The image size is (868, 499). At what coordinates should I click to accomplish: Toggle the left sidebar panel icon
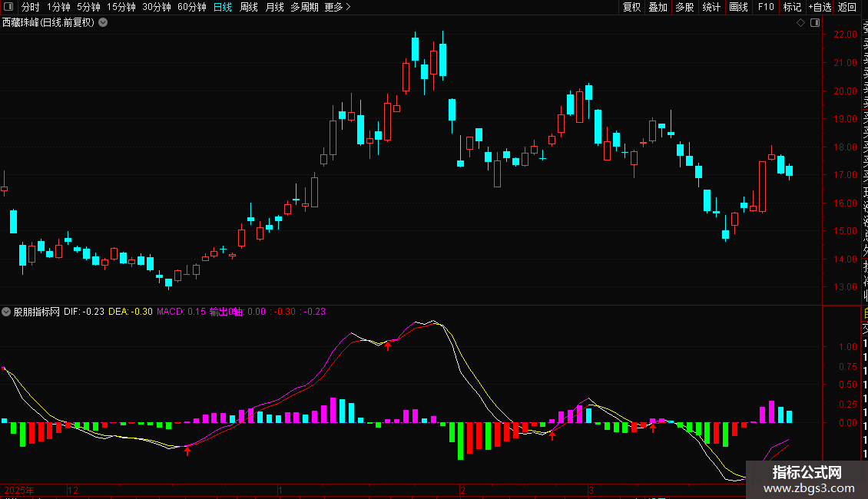(8, 7)
